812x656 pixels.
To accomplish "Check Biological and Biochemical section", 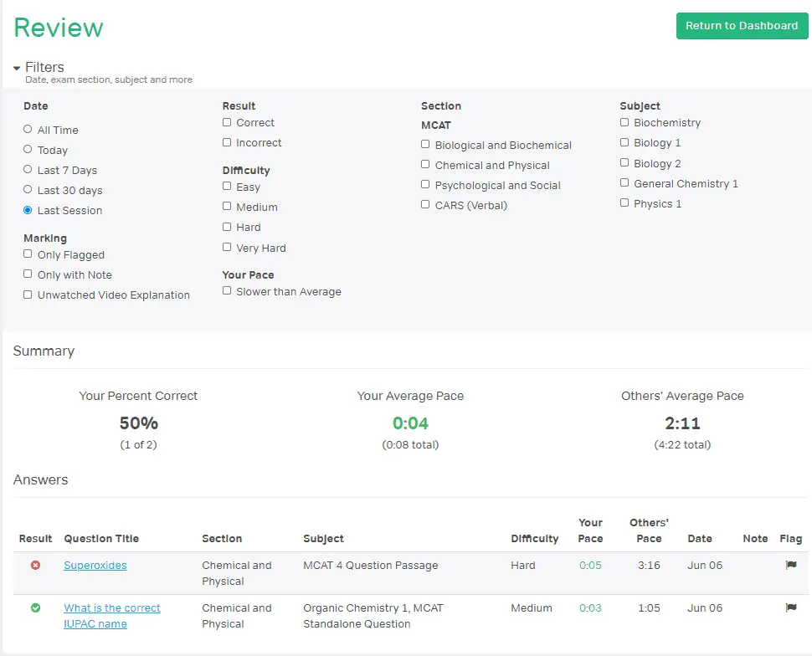I will point(426,145).
